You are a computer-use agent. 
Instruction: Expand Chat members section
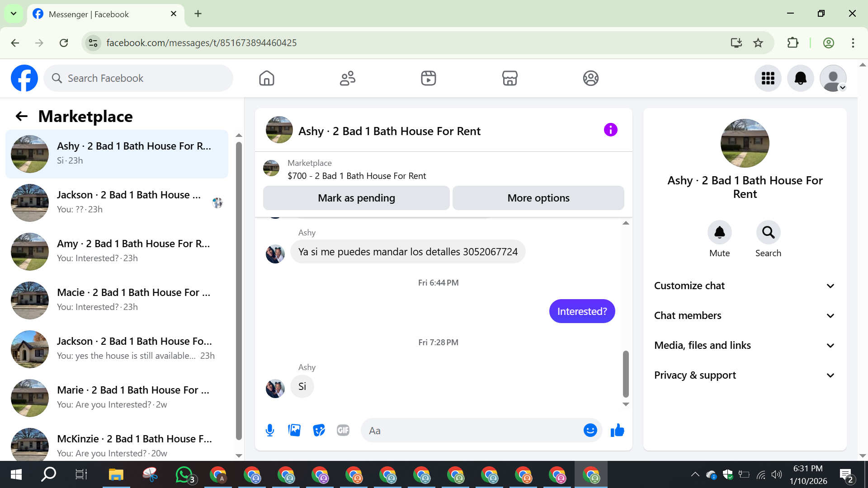click(x=745, y=315)
